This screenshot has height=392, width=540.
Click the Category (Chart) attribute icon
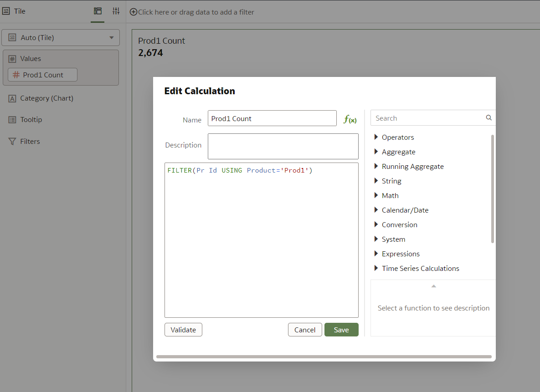pos(12,99)
